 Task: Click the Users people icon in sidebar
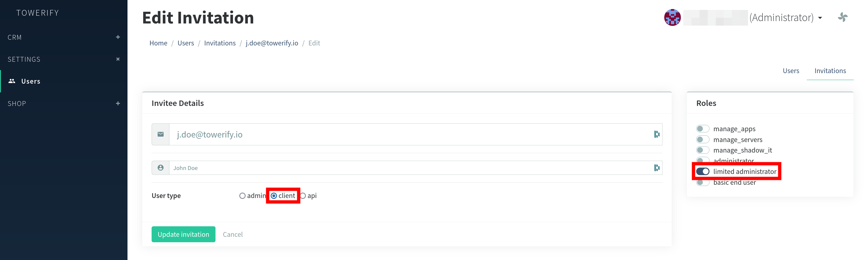click(12, 81)
